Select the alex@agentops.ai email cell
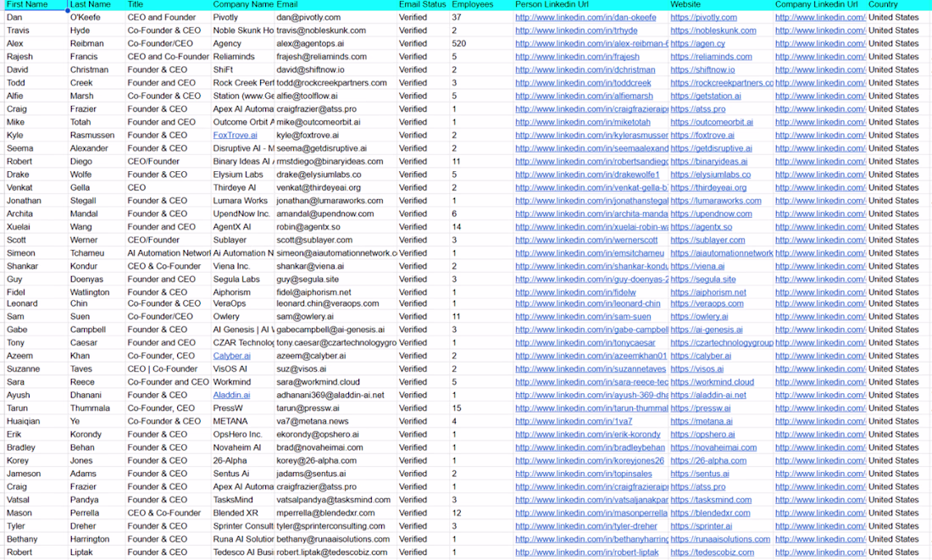Screen dimensions: 932x560 (336, 43)
